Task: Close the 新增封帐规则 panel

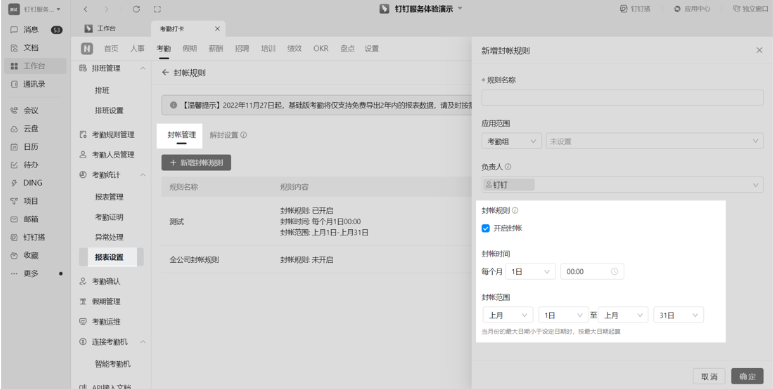Action: point(759,50)
